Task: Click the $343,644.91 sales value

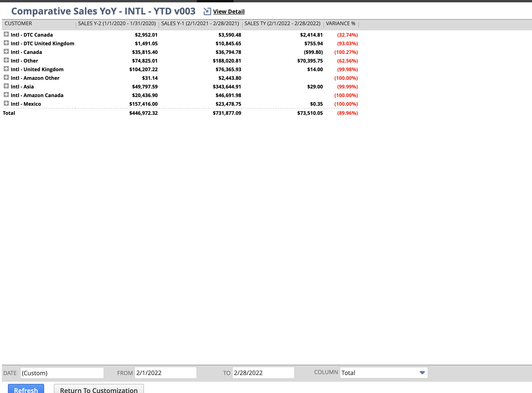Action: pyautogui.click(x=227, y=87)
